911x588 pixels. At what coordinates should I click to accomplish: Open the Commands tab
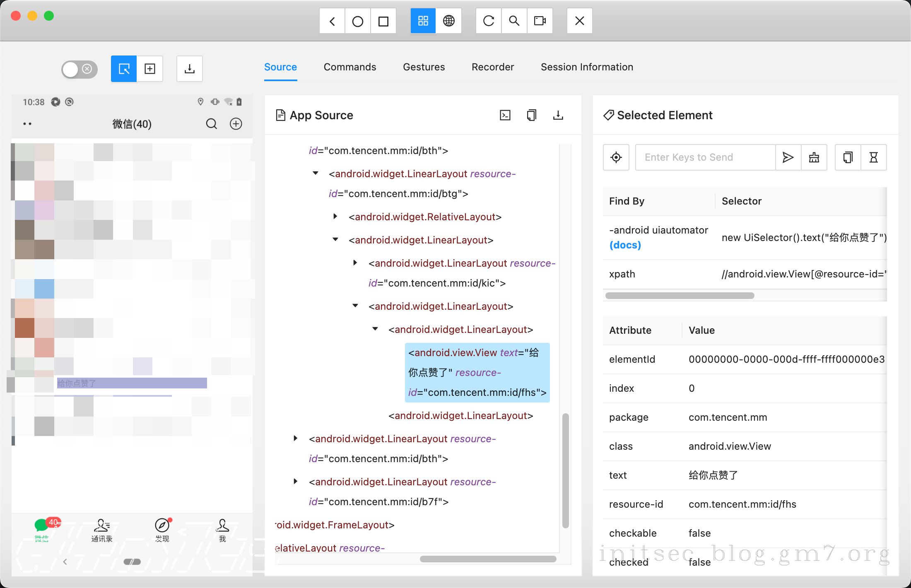tap(350, 67)
